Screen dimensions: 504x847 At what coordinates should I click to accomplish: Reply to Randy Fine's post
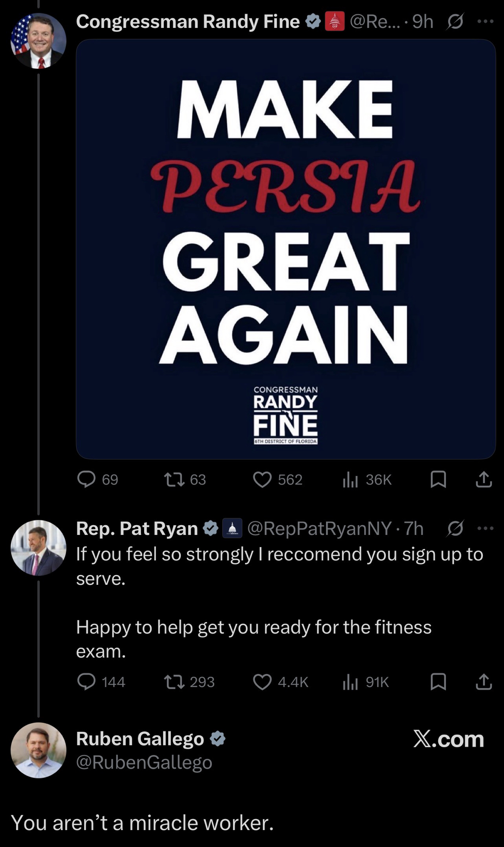pyautogui.click(x=86, y=479)
